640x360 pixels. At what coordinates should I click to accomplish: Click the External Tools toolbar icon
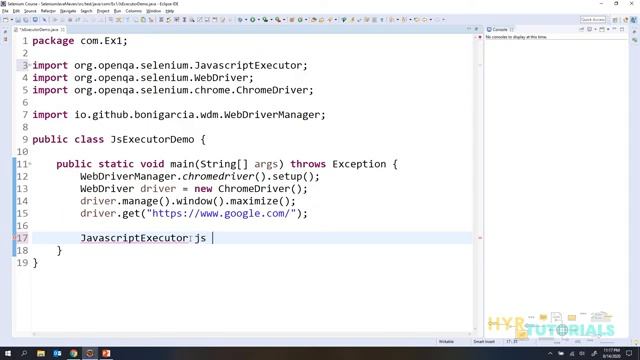(x=278, y=20)
